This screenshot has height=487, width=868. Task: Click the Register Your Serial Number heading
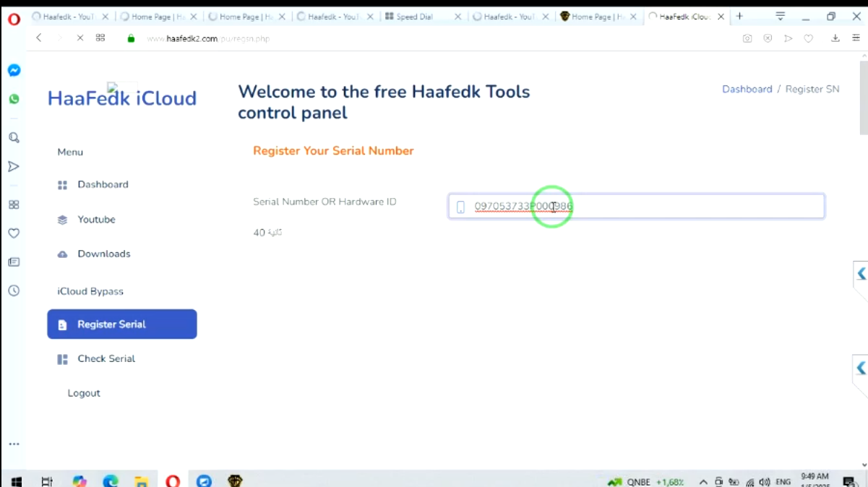click(x=333, y=151)
